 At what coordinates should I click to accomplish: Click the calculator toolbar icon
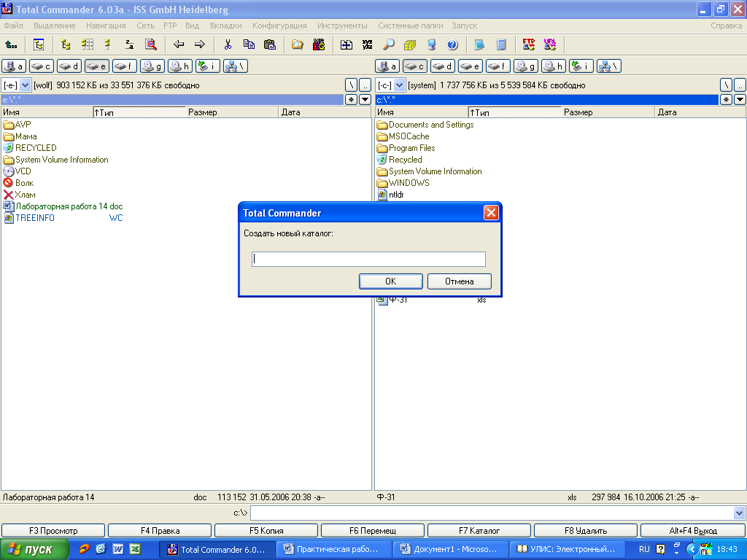[501, 44]
